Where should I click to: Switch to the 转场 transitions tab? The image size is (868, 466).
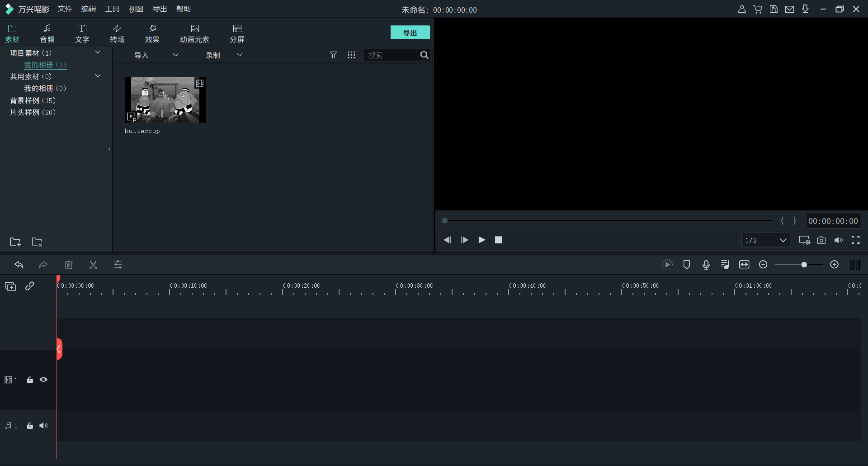pyautogui.click(x=117, y=33)
